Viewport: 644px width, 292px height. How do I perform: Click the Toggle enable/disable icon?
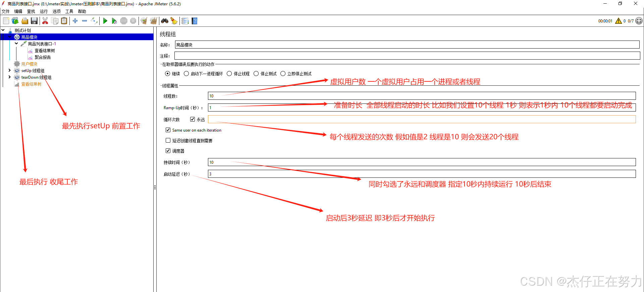[x=94, y=21]
